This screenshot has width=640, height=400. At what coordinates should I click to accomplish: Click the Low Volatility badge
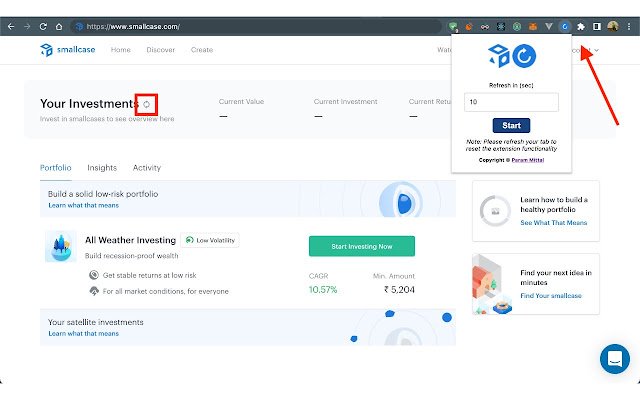[x=210, y=240]
